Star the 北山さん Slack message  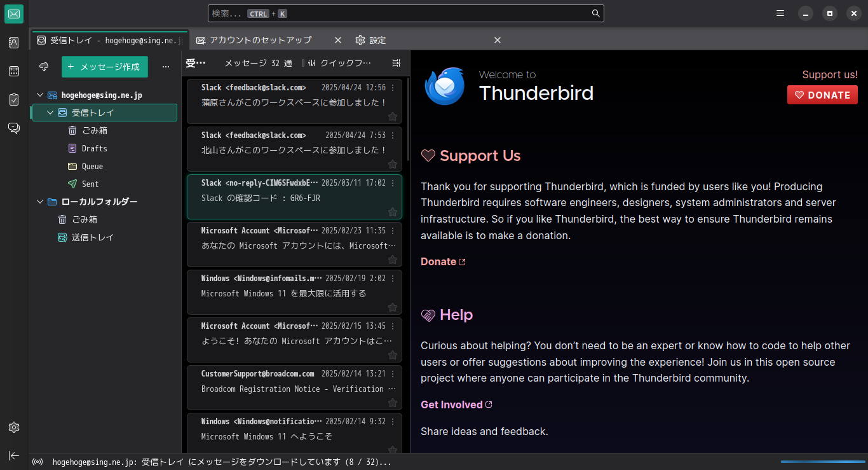click(393, 164)
